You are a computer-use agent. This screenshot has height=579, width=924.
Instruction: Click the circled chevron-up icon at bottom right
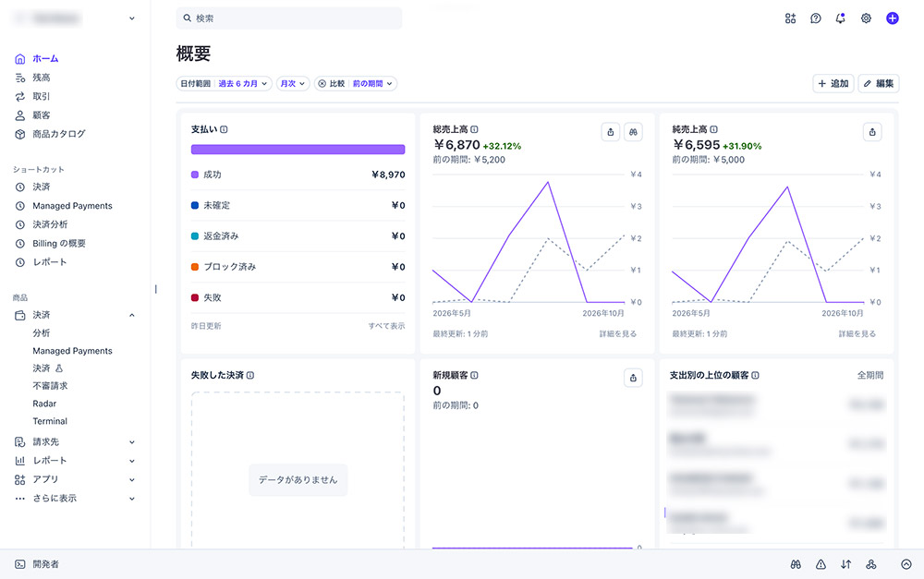tap(906, 564)
